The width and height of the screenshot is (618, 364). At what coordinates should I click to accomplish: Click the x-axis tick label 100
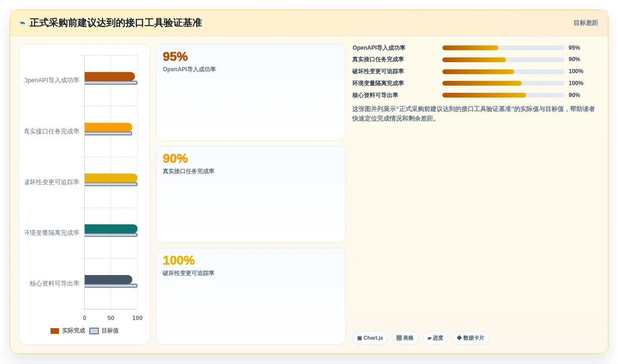pos(137,318)
